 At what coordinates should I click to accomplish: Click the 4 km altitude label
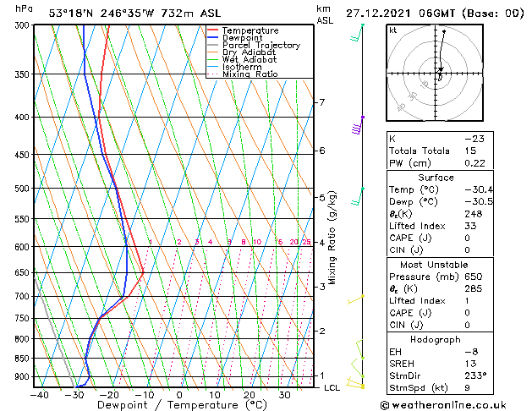click(x=322, y=243)
